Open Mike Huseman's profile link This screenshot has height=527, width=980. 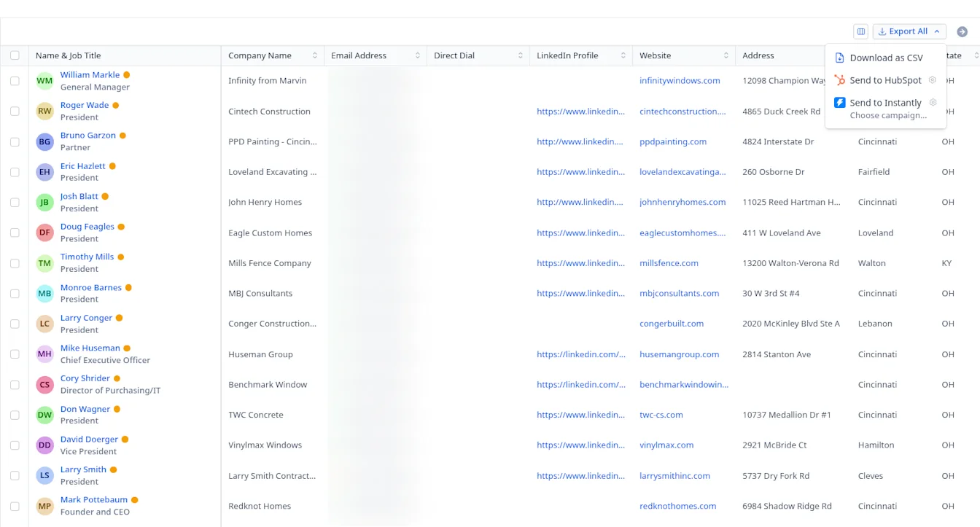[90, 348]
